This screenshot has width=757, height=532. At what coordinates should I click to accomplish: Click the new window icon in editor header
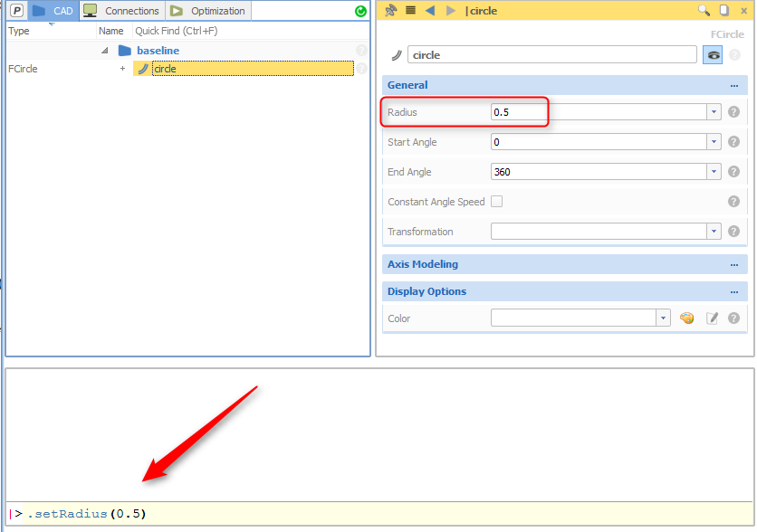pos(724,10)
